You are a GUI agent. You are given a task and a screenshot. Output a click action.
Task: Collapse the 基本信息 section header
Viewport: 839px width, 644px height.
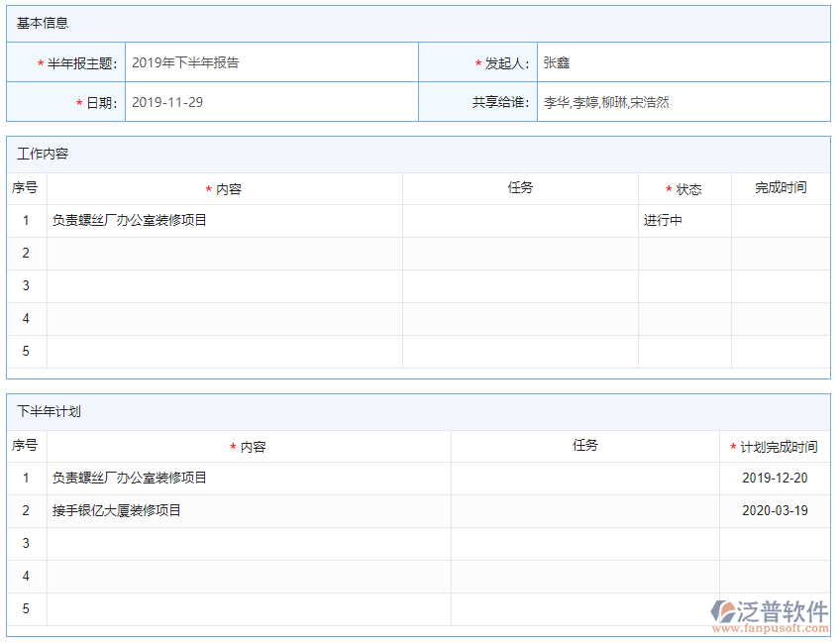pyautogui.click(x=40, y=22)
